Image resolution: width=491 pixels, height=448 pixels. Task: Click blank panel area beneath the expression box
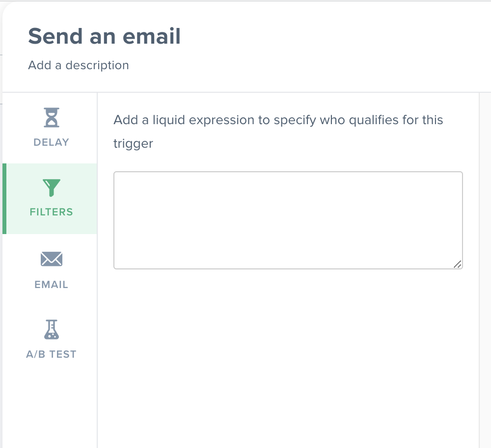coord(288,357)
